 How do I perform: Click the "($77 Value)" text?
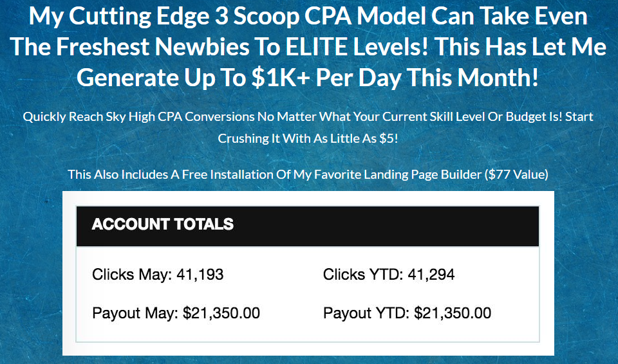pyautogui.click(x=516, y=174)
